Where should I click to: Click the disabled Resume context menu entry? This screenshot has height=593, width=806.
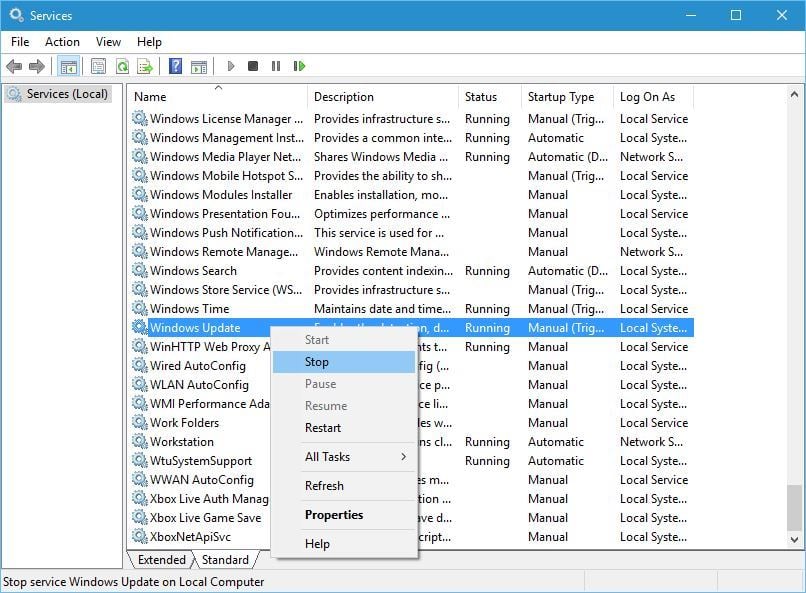point(344,405)
